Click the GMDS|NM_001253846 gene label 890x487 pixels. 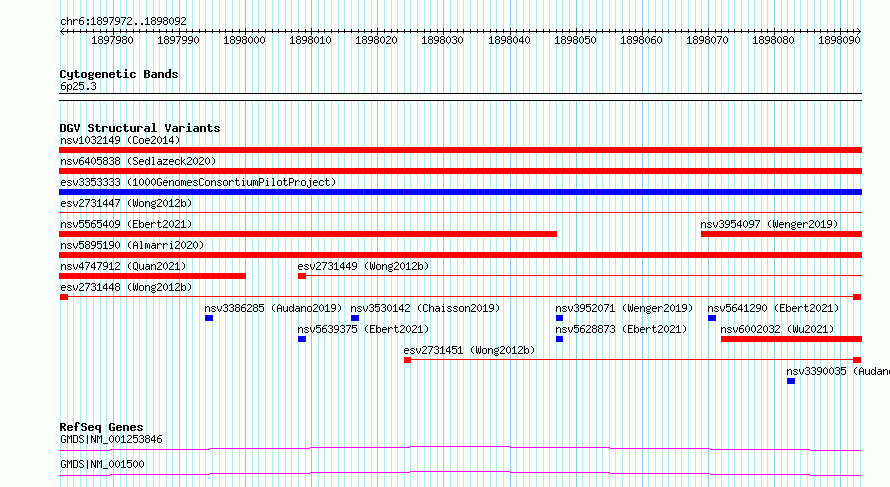[111, 439]
